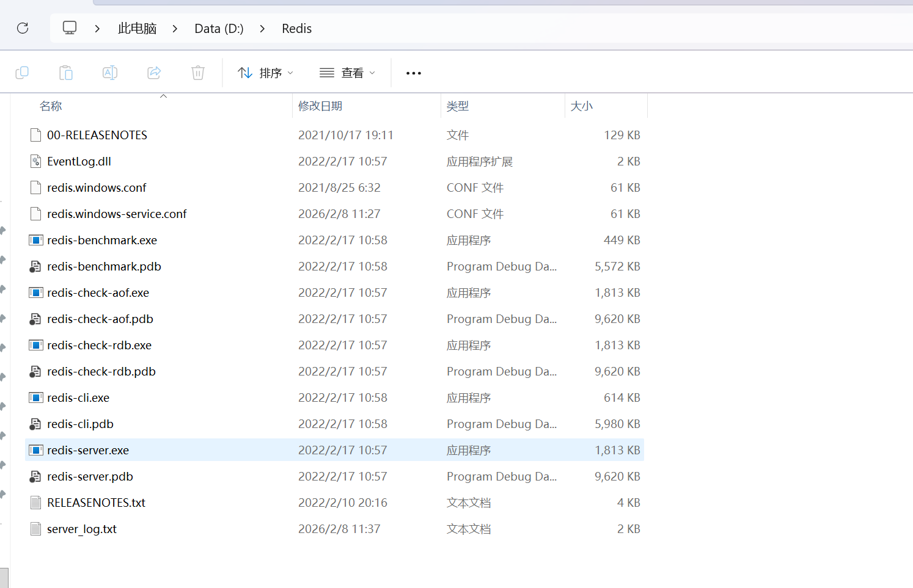
Task: Select the 00-RELEASENOTES file icon
Action: pyautogui.click(x=36, y=135)
